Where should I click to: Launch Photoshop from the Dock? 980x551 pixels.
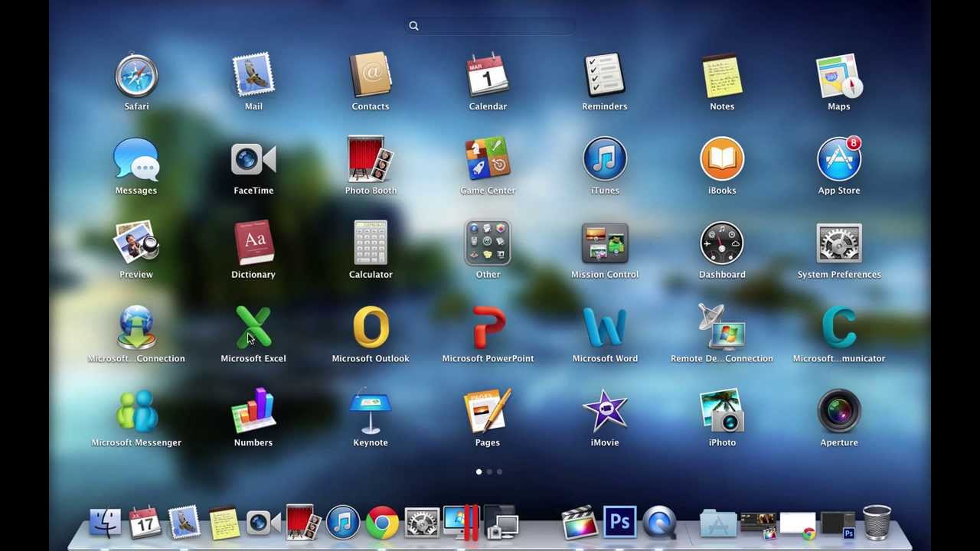pos(619,523)
